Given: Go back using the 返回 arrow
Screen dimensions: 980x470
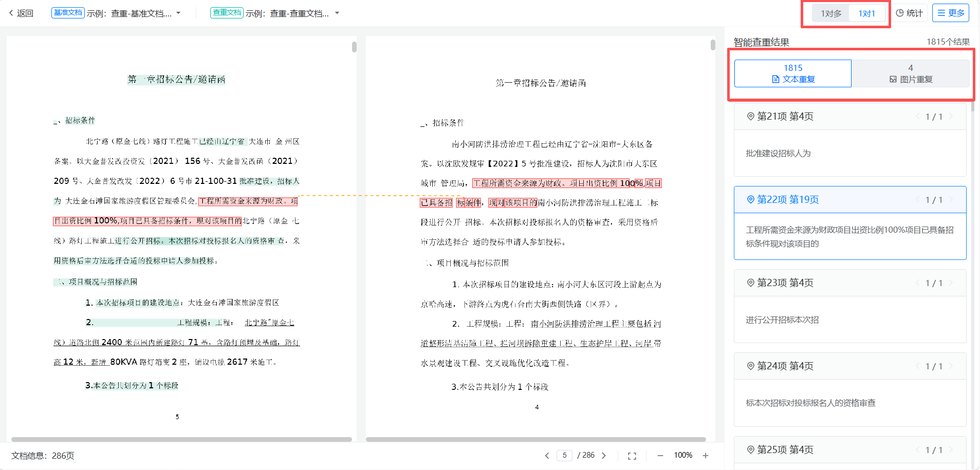Looking at the screenshot, I should [21, 13].
